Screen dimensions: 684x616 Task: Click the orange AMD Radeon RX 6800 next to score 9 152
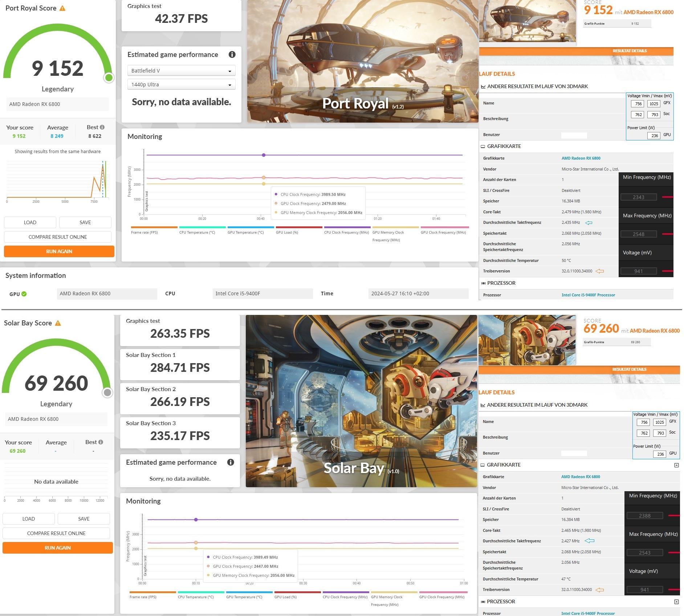648,12
